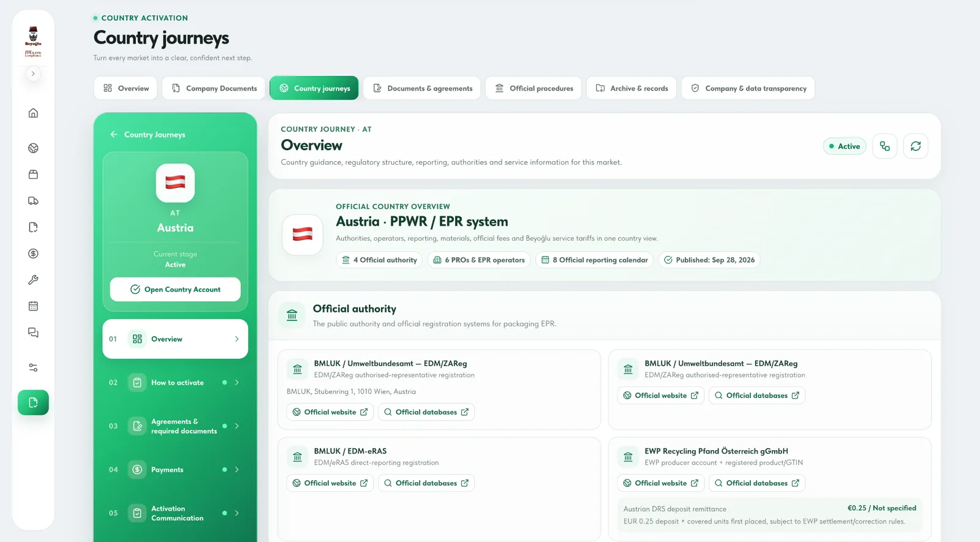This screenshot has width=980, height=542.
Task: Open Official website for EWP Recycling Pfand
Action: pos(661,483)
